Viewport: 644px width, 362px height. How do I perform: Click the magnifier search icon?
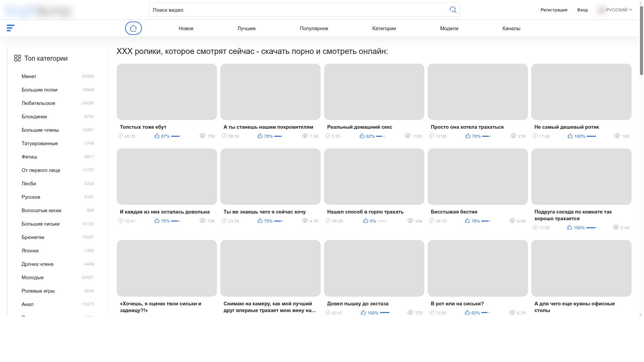[x=453, y=10]
